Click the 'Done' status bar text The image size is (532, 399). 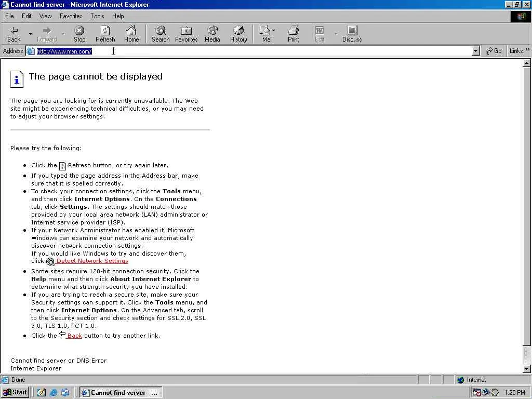tap(18, 380)
